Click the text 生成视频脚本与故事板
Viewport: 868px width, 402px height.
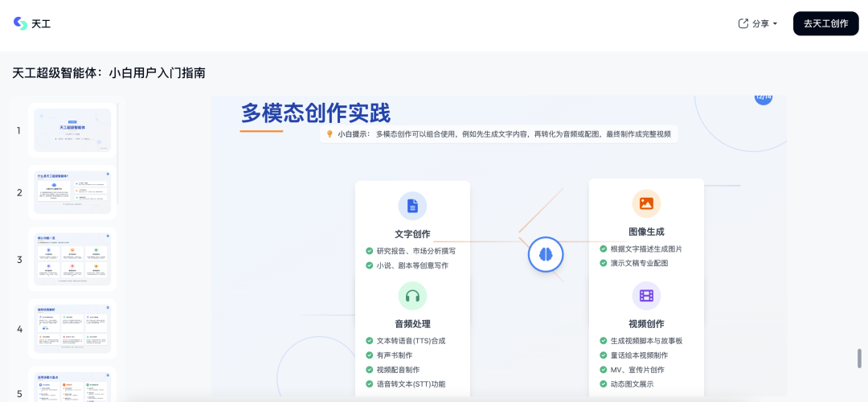(x=646, y=341)
